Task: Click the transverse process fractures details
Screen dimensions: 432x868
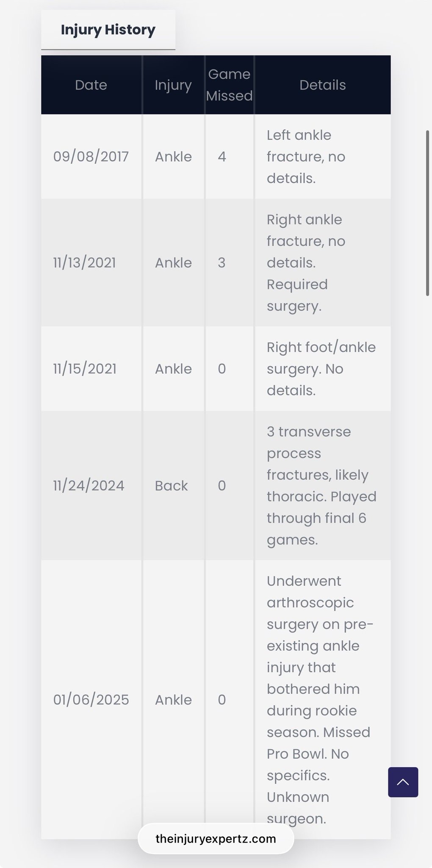Action: pos(321,485)
